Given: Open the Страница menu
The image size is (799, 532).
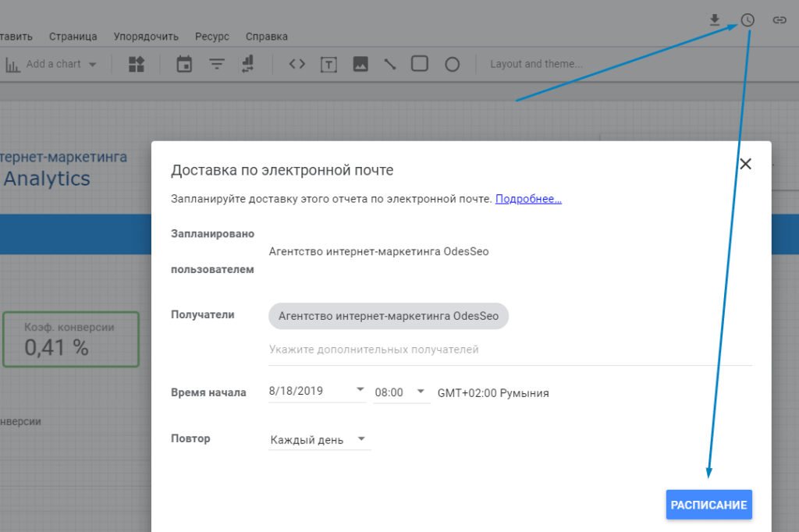Looking at the screenshot, I should click(x=73, y=37).
